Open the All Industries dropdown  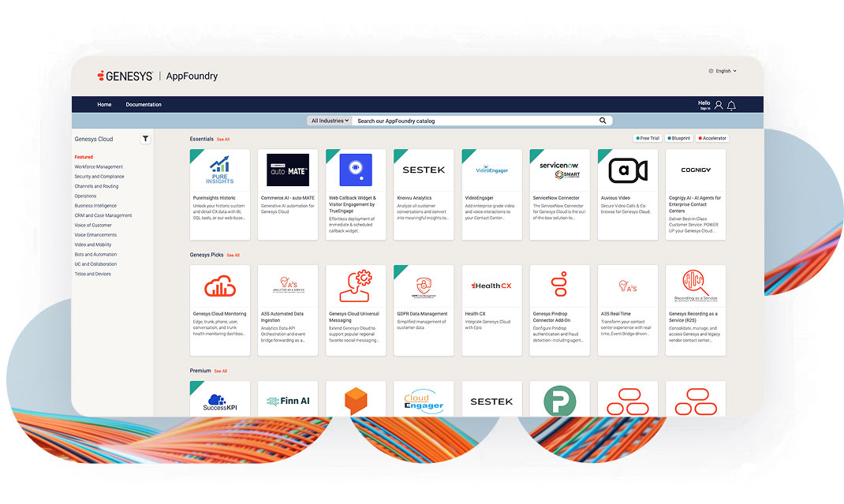point(330,121)
